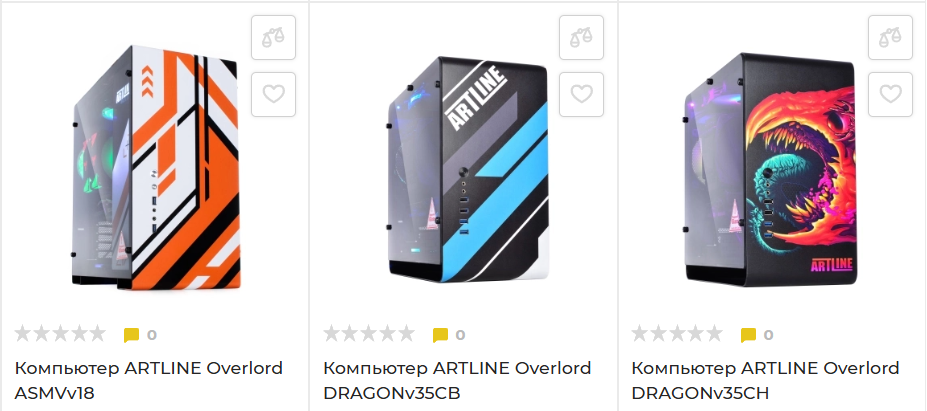Open reviews via ASMVv18 comment bubble icon
The height and width of the screenshot is (411, 927).
pyautogui.click(x=131, y=335)
